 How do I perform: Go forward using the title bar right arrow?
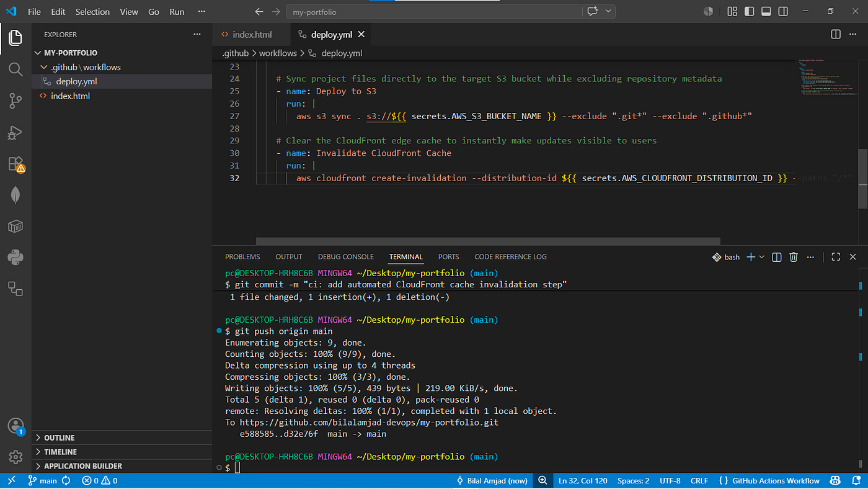(277, 12)
